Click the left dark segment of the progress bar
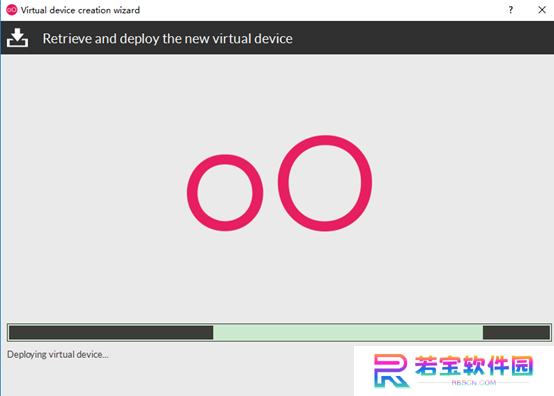The width and height of the screenshot is (554, 396). tap(111, 332)
